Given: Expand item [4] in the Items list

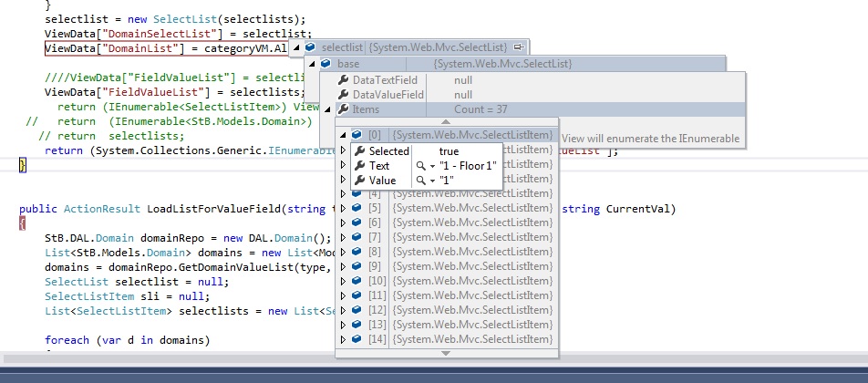Looking at the screenshot, I should 343,193.
